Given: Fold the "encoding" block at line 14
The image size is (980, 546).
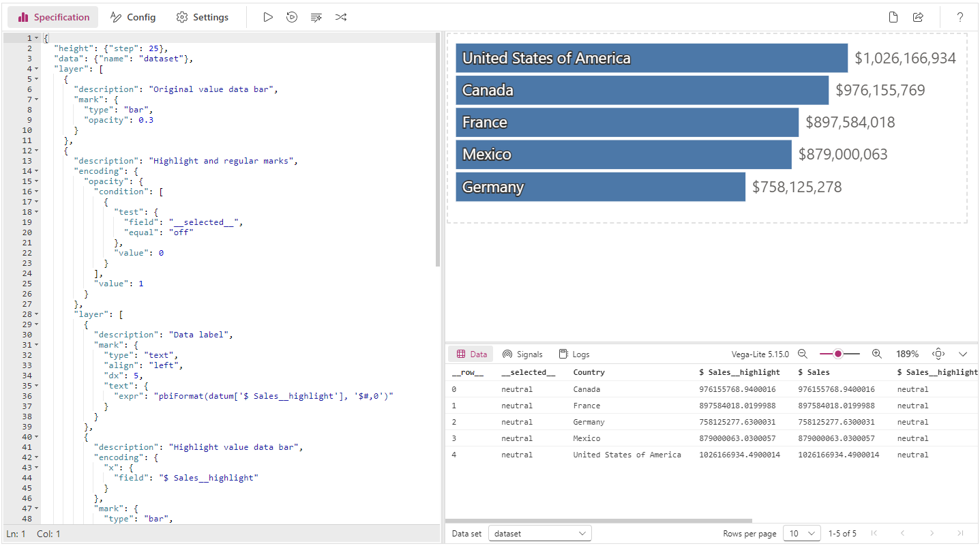Looking at the screenshot, I should [36, 171].
